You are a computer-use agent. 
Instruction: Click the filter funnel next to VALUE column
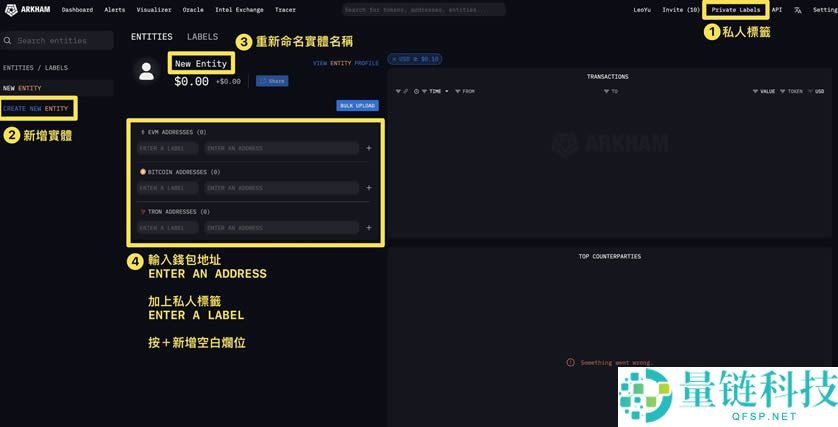point(755,91)
